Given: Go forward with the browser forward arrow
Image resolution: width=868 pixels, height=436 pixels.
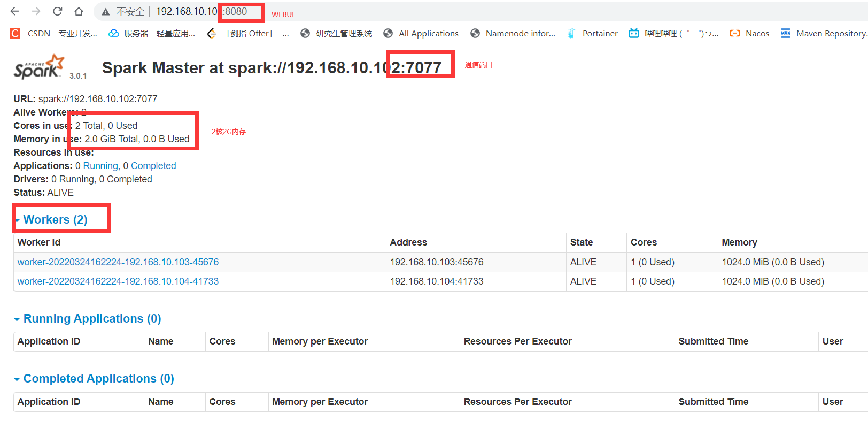Looking at the screenshot, I should point(36,11).
